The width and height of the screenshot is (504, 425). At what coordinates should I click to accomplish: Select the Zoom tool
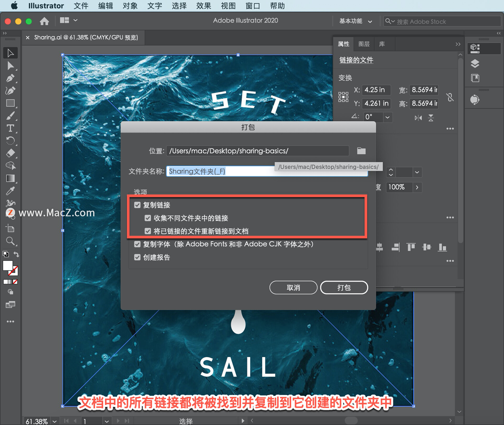click(x=10, y=241)
